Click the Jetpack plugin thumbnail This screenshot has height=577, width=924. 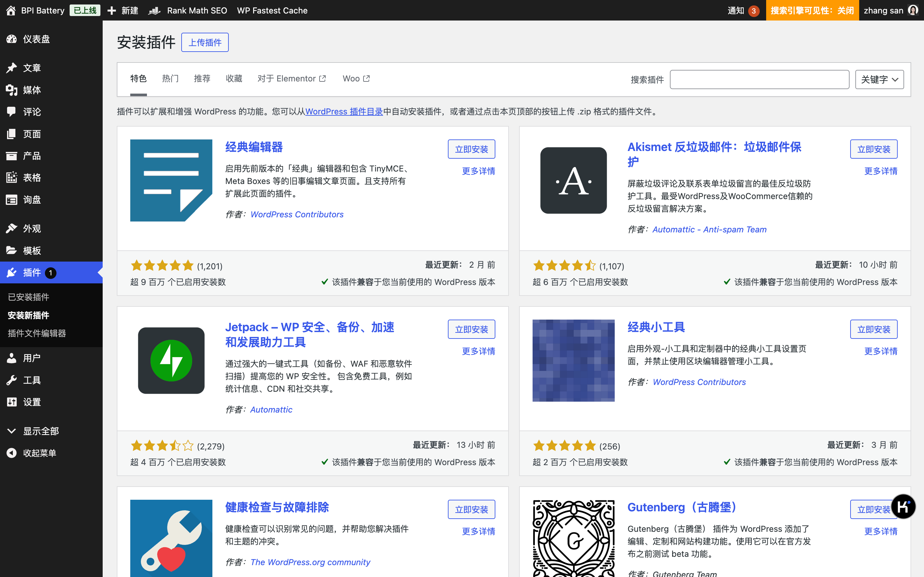pyautogui.click(x=171, y=360)
